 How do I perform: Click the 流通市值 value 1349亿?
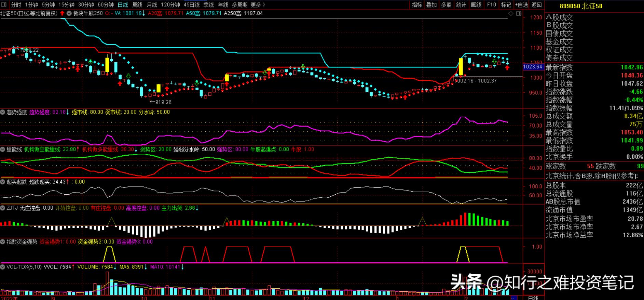[x=633, y=210]
